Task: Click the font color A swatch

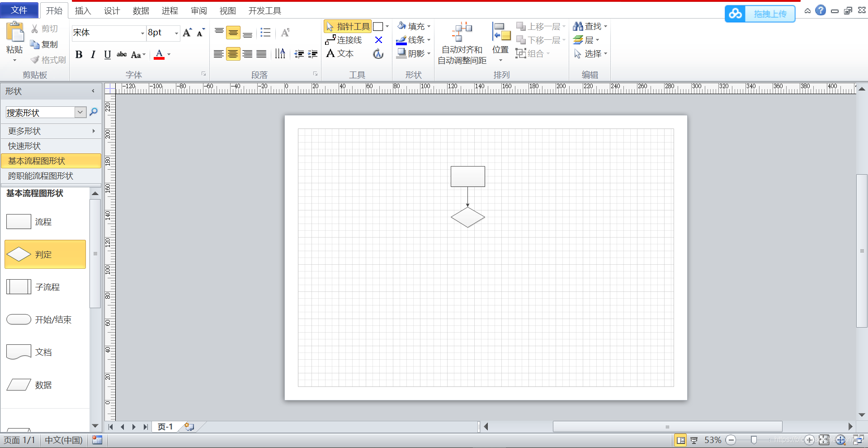Action: pyautogui.click(x=159, y=55)
